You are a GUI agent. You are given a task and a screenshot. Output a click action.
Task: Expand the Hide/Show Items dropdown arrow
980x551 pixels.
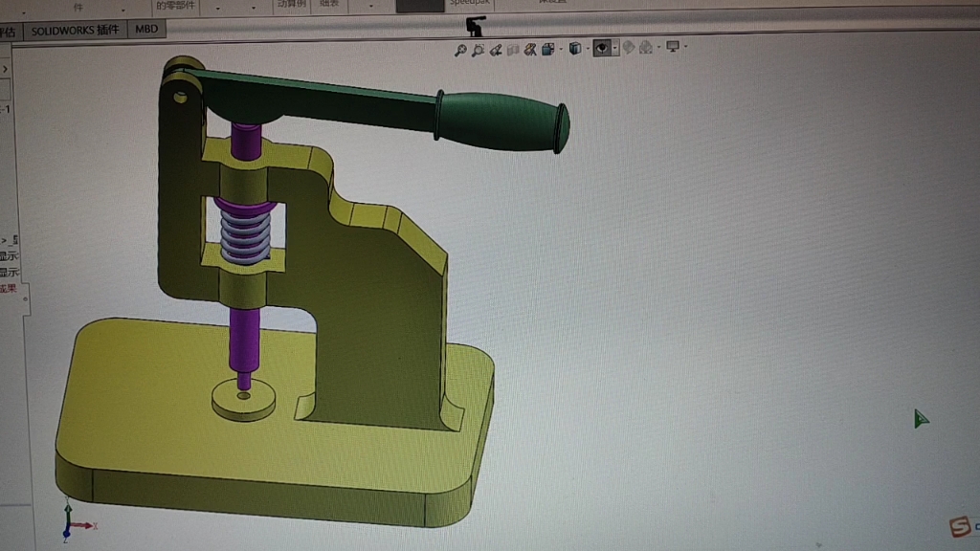[615, 48]
